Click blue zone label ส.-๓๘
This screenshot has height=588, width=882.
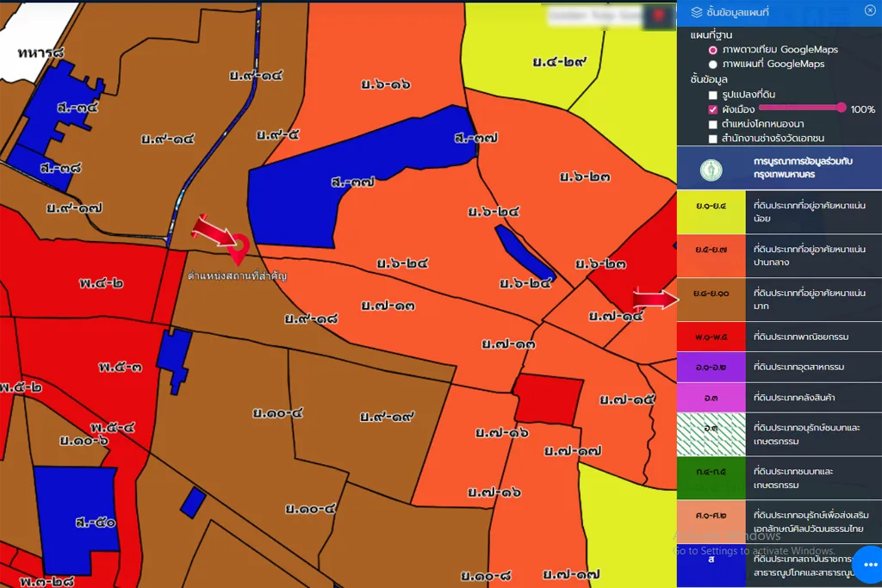click(x=61, y=168)
